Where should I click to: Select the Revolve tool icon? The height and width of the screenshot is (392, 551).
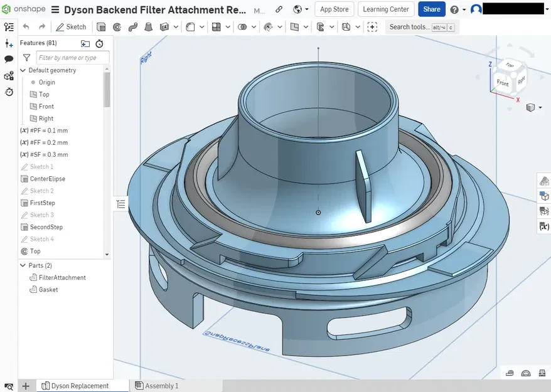(117, 27)
